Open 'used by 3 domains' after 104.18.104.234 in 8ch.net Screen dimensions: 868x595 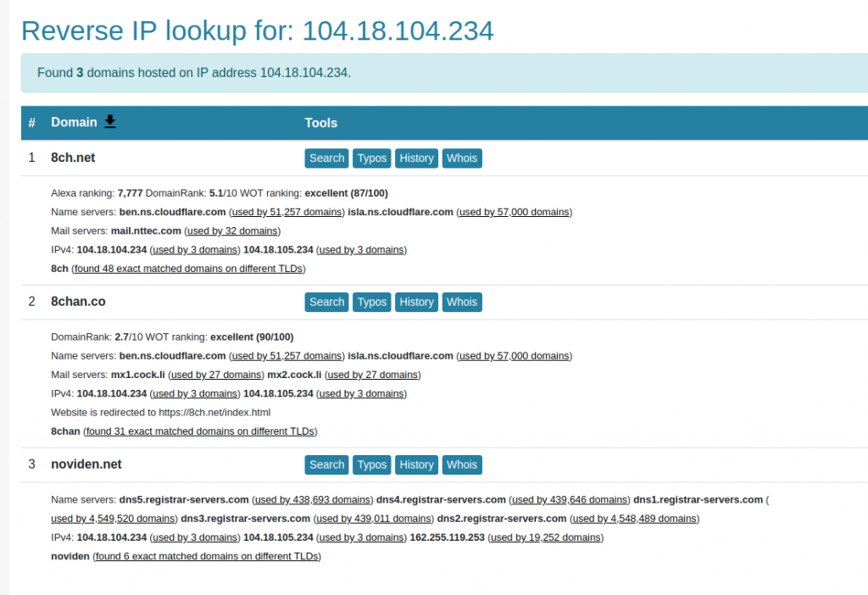click(x=195, y=250)
